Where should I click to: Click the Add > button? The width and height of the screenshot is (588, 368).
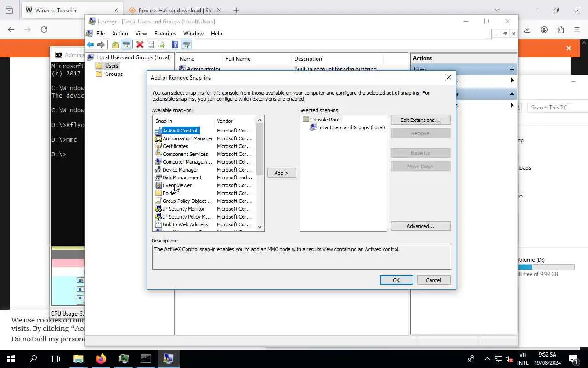(282, 173)
